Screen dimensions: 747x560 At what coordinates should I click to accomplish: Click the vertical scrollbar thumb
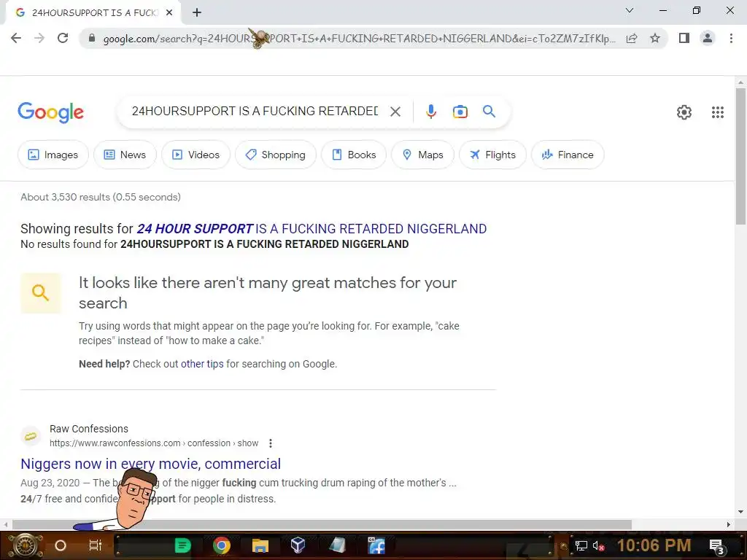(740, 156)
